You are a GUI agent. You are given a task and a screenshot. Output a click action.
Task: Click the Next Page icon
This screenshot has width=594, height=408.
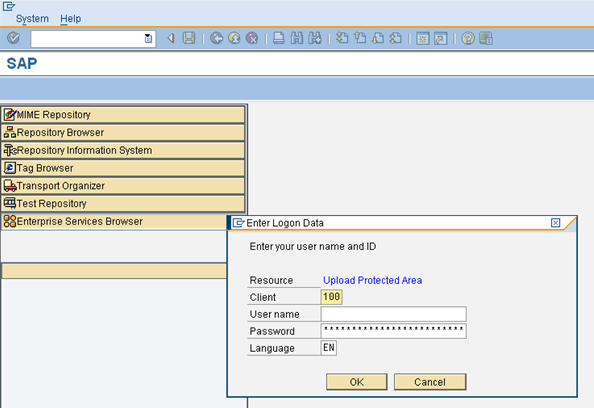[378, 38]
